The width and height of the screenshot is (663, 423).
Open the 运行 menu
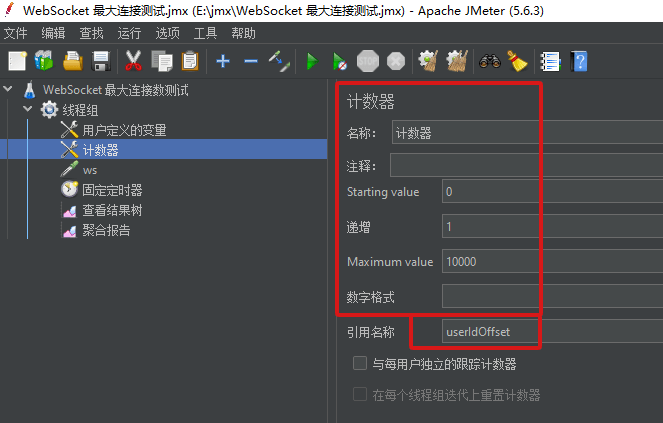(x=129, y=33)
